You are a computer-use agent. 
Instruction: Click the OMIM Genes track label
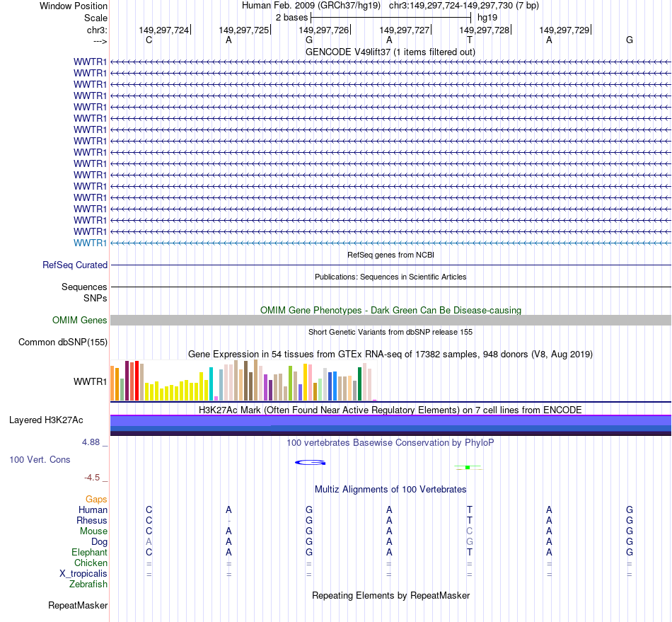80,321
